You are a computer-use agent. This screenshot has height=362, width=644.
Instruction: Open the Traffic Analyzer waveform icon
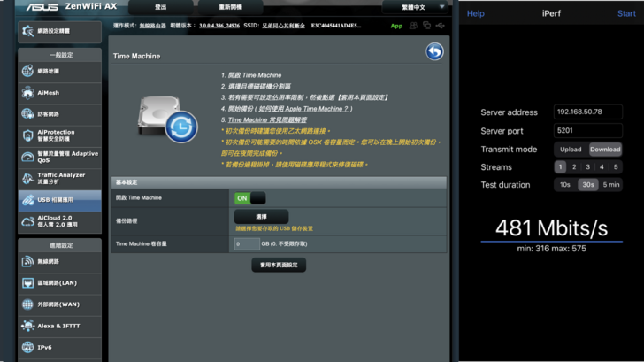point(27,178)
